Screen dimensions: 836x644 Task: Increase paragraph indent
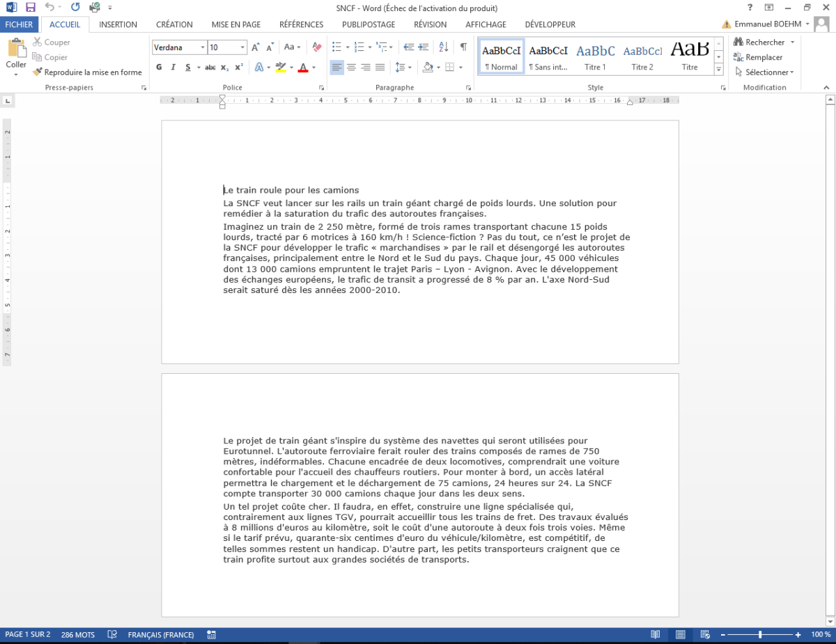click(425, 47)
